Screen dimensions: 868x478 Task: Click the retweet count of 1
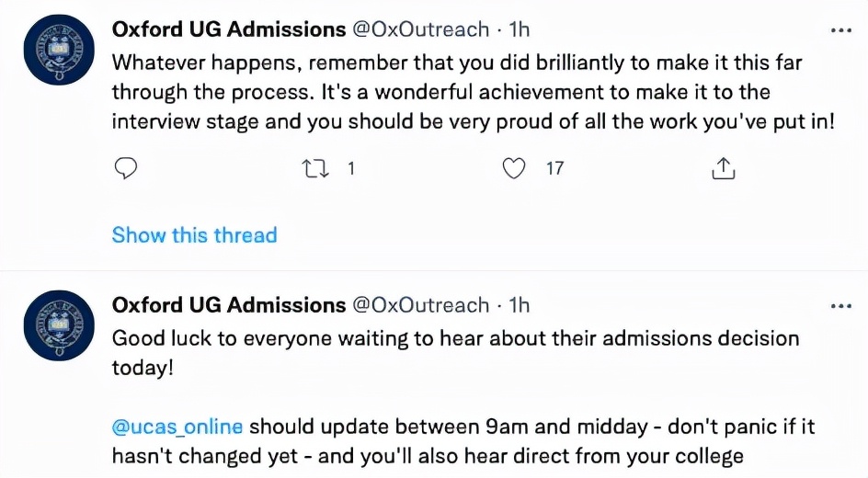tap(350, 169)
